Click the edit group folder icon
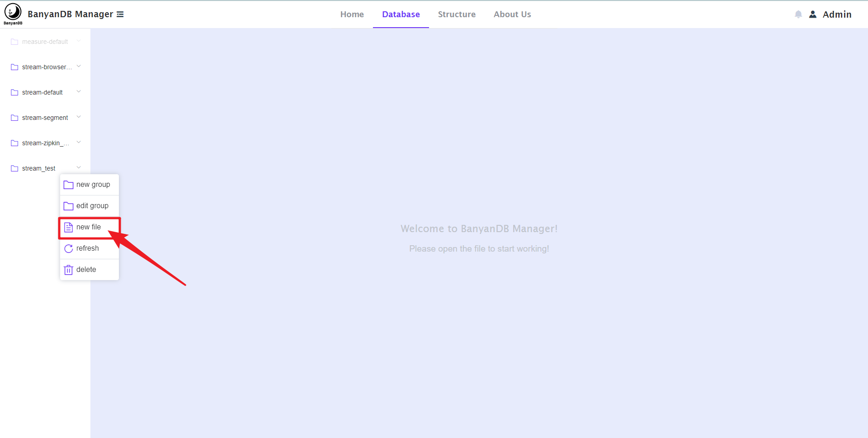868x438 pixels. tap(69, 206)
